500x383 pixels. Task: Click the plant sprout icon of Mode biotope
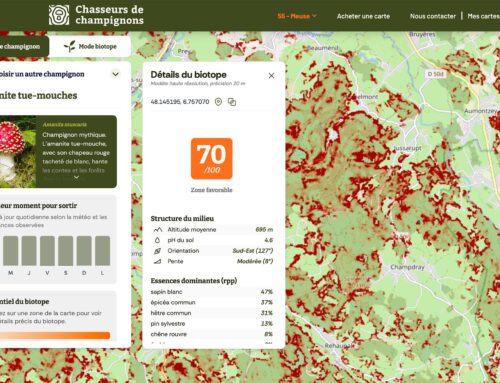(x=70, y=46)
